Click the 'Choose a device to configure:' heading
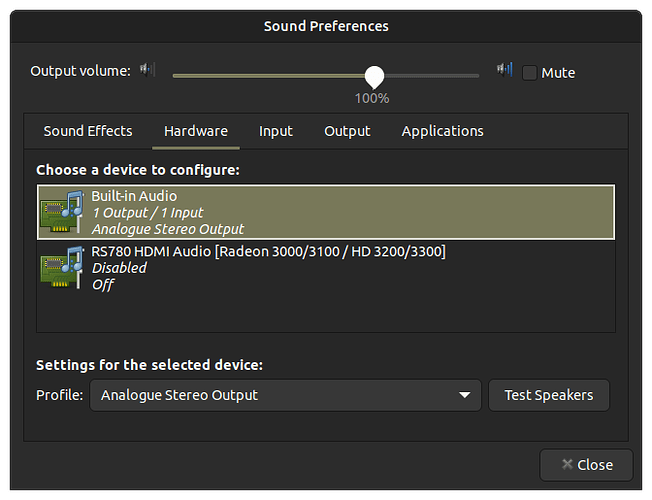The image size is (652, 500). (x=138, y=170)
